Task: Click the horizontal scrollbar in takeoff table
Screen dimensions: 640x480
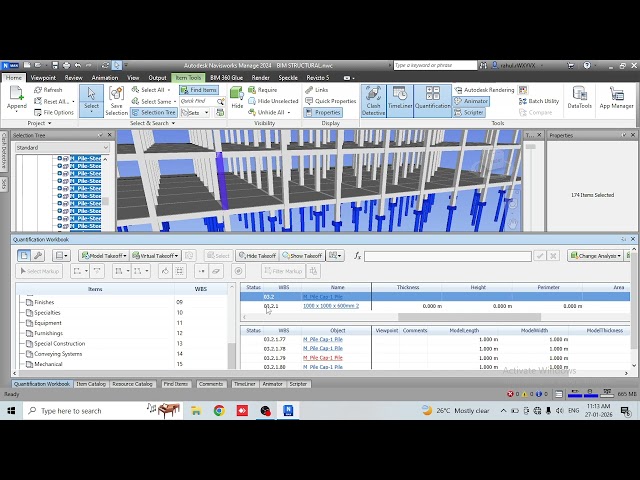Action: [469, 317]
